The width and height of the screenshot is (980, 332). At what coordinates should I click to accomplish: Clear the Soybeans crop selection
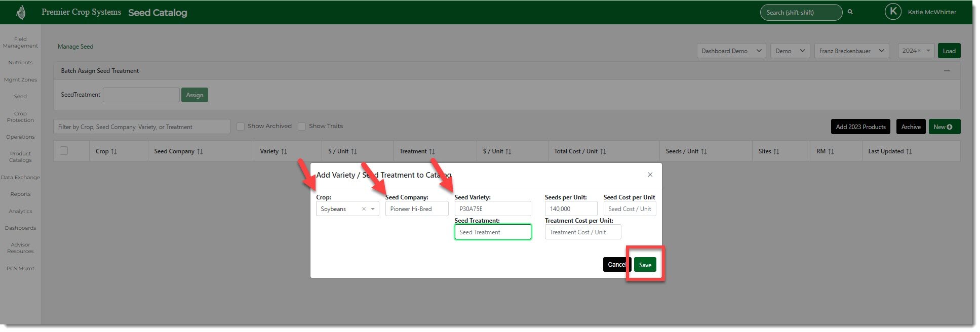[x=364, y=209]
